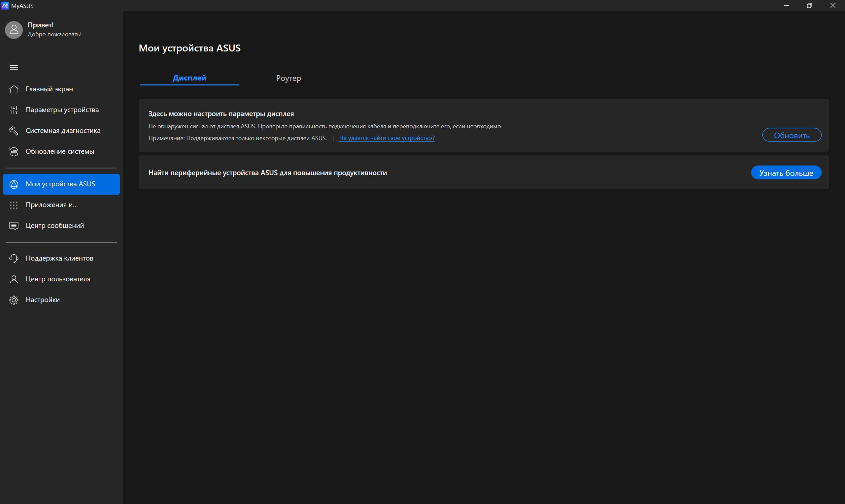Open the Главный экран home icon
Screen dimensions: 845x504
pyautogui.click(x=14, y=89)
